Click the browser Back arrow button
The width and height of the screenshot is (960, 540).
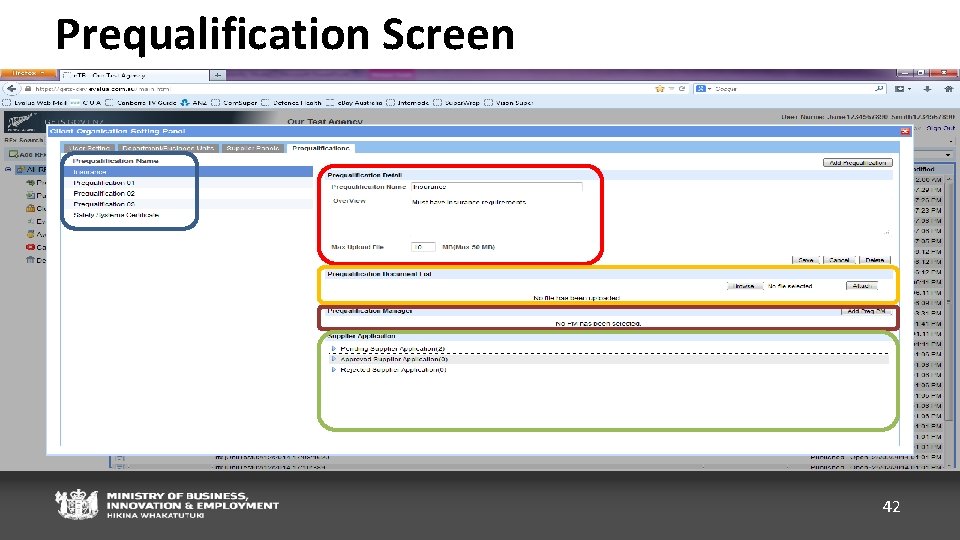pos(11,89)
